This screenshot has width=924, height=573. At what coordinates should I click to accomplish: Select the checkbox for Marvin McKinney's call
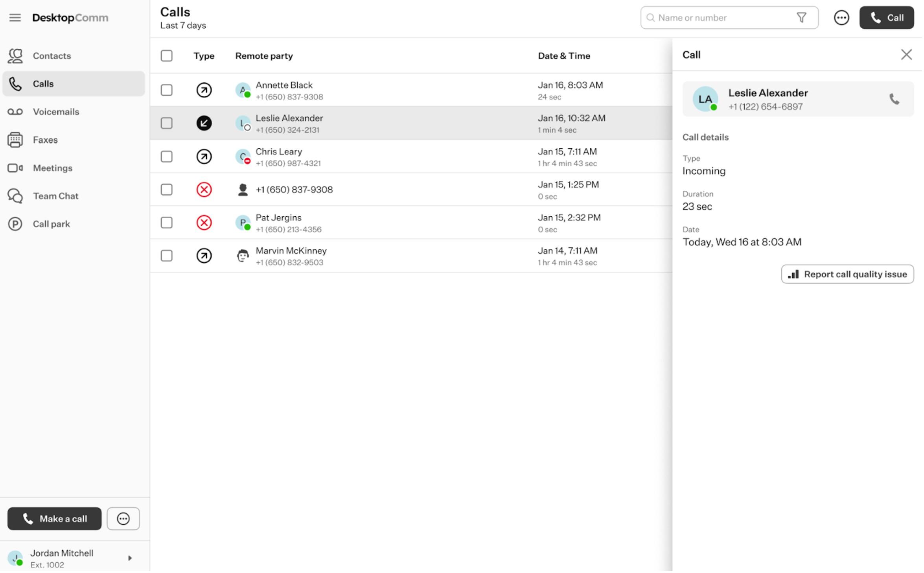(166, 256)
